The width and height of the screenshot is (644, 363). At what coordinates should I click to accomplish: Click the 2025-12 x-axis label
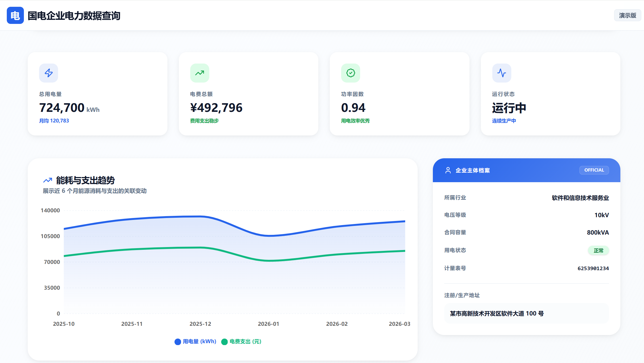[200, 324]
